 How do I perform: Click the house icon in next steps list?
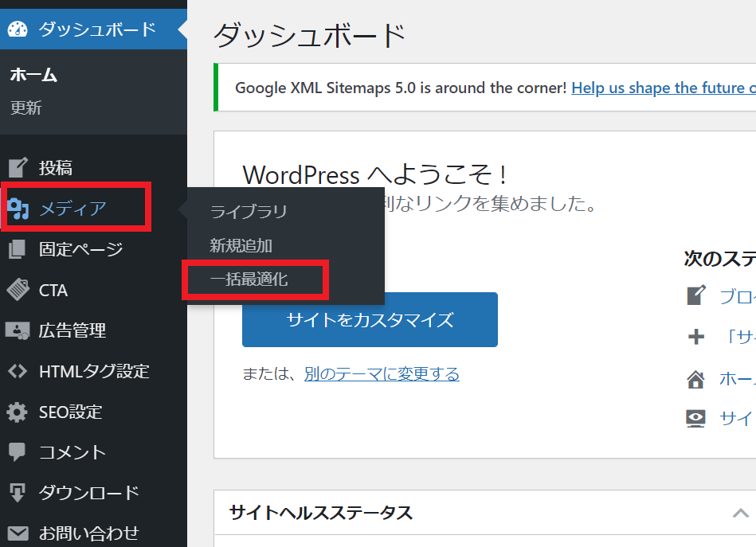coord(695,379)
